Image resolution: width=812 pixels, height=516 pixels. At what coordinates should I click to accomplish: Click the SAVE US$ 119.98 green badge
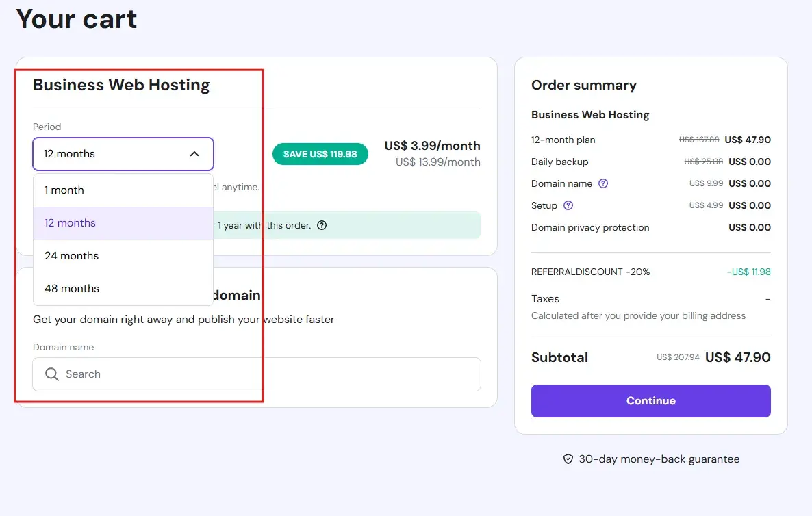coord(320,154)
